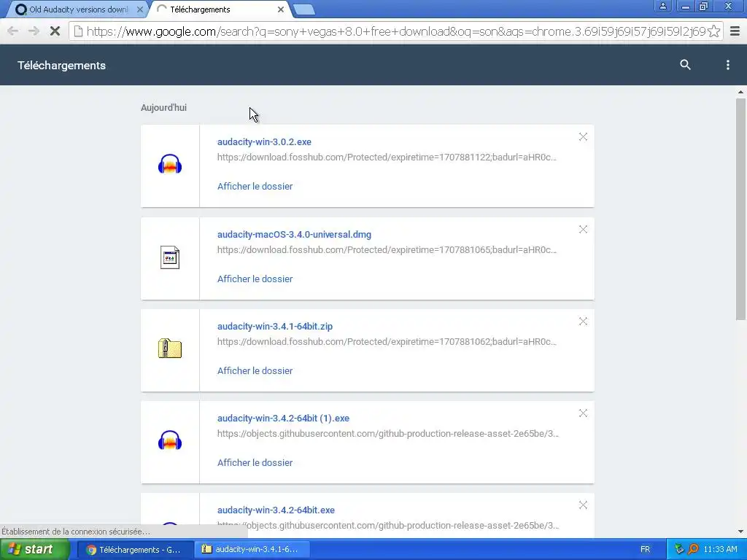The width and height of the screenshot is (747, 560).
Task: Click the Téléchargements page heading
Action: 61,65
